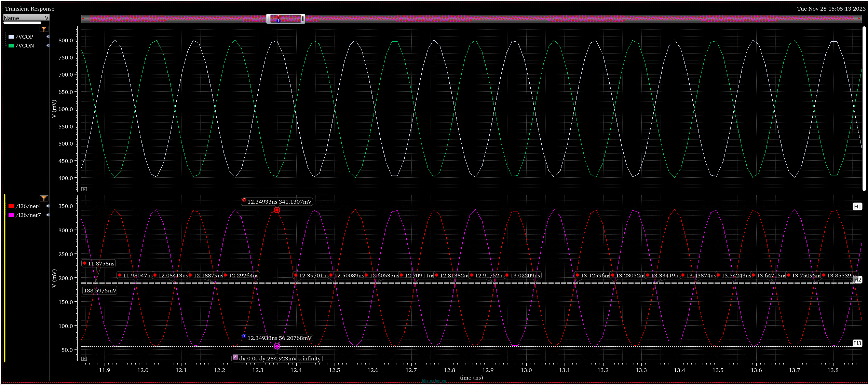The width and height of the screenshot is (868, 385).
Task: Click the vertical scrollbar on right edge
Action: click(864, 108)
